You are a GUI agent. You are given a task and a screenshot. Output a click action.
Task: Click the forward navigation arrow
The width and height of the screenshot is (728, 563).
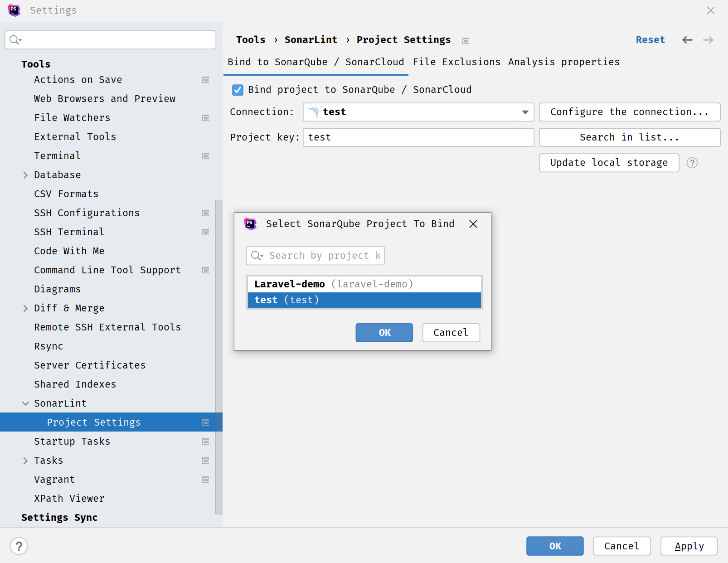click(708, 40)
